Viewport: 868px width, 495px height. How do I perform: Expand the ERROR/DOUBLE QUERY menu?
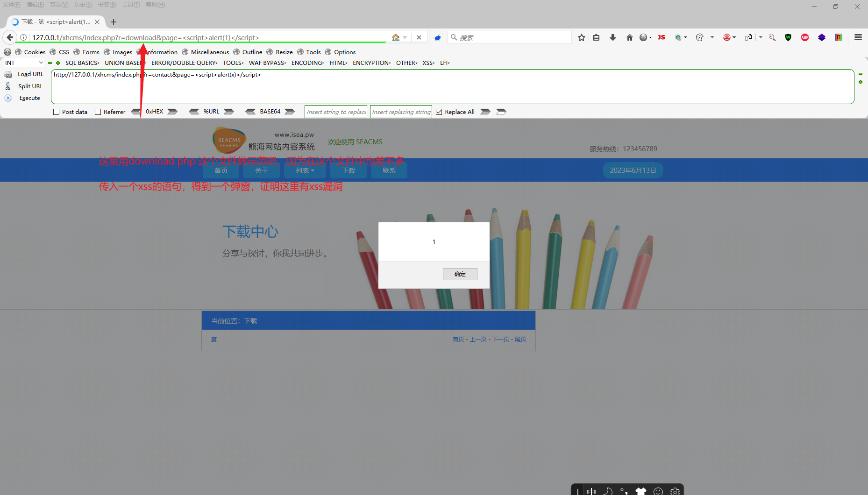pyautogui.click(x=185, y=63)
